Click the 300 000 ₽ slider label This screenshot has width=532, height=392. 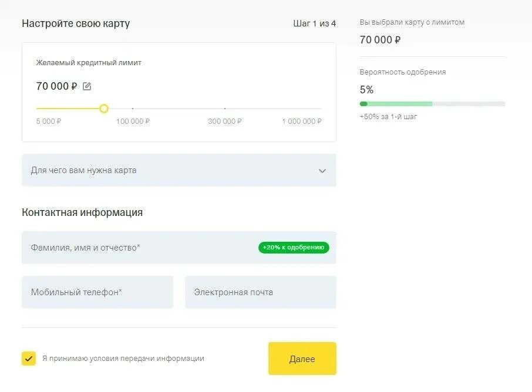pyautogui.click(x=224, y=121)
